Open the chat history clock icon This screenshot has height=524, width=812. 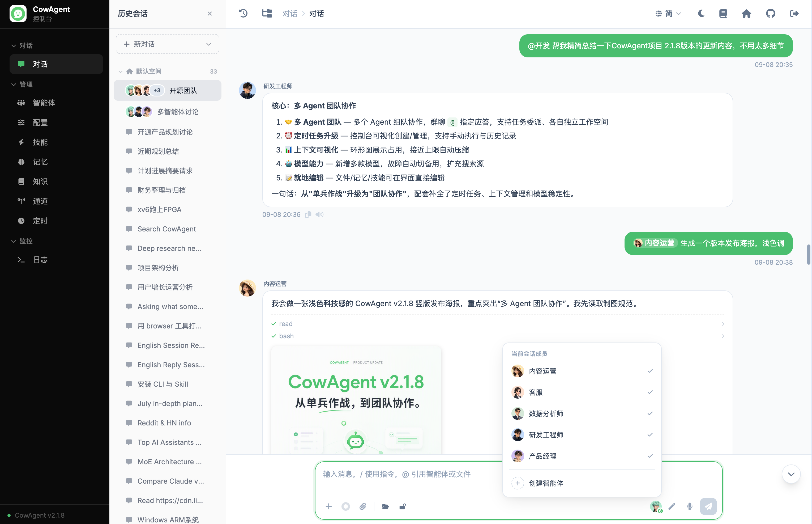coord(243,14)
